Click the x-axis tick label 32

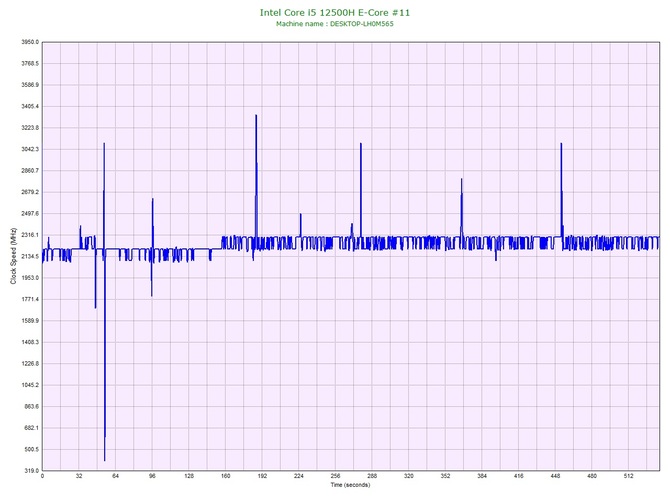(x=79, y=476)
